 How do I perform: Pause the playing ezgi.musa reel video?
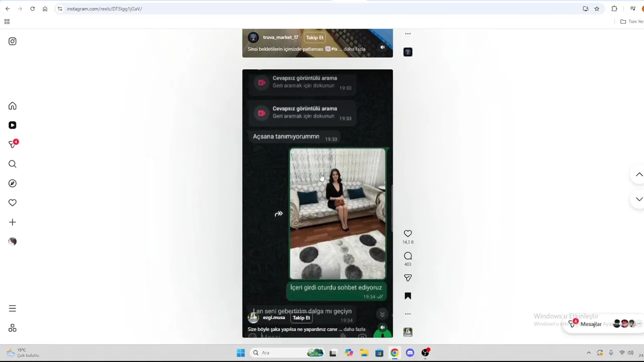(317, 203)
